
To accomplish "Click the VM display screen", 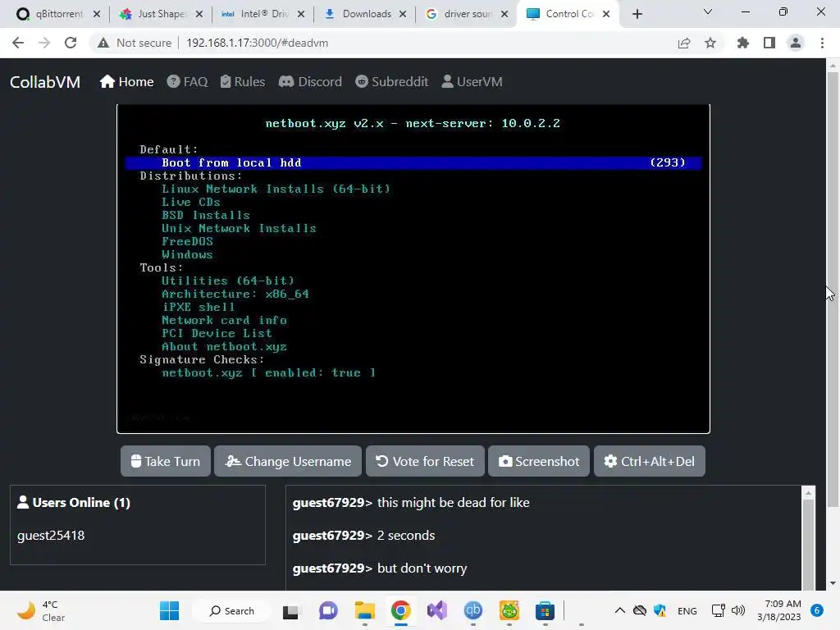I will (x=413, y=269).
